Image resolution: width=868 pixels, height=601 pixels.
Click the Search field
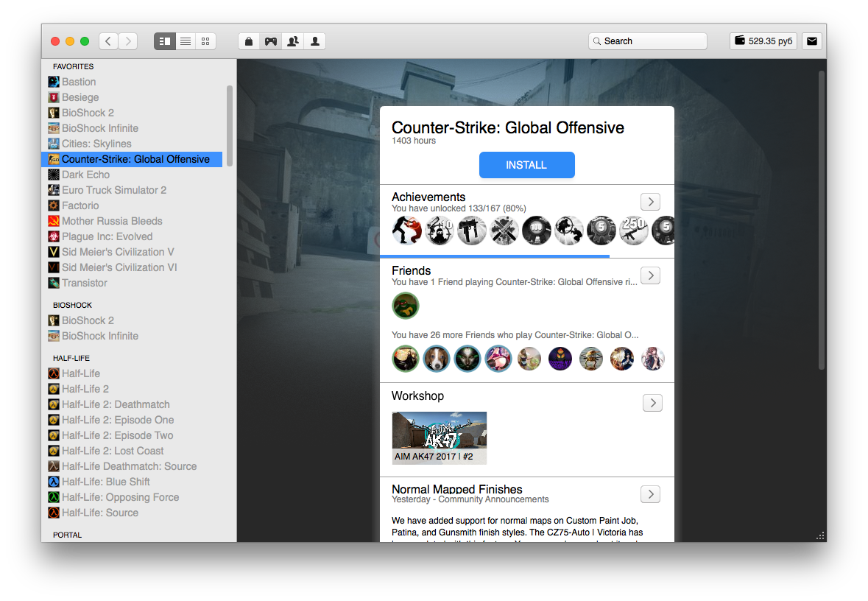pos(648,41)
